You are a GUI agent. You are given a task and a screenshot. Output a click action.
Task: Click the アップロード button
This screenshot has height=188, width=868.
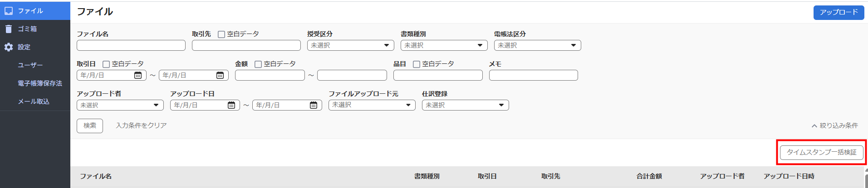[x=839, y=12]
